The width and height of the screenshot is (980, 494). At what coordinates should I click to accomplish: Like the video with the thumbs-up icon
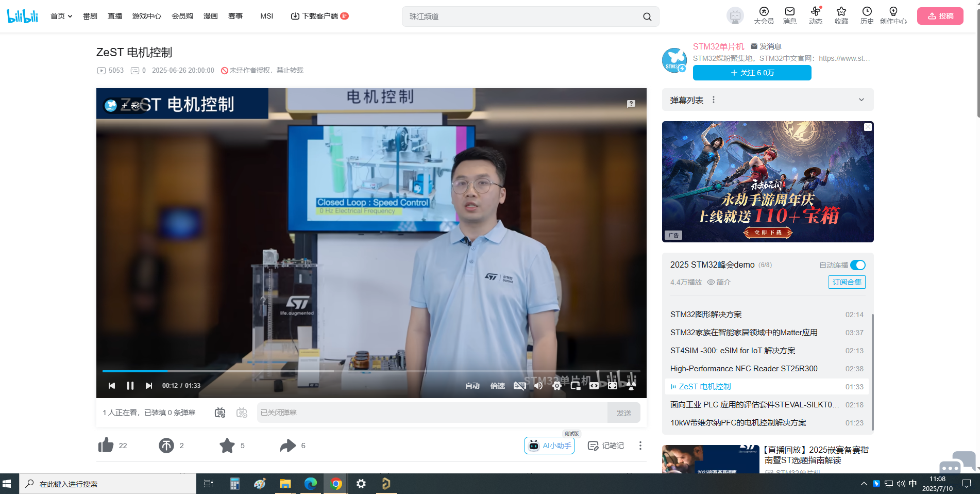coord(106,445)
